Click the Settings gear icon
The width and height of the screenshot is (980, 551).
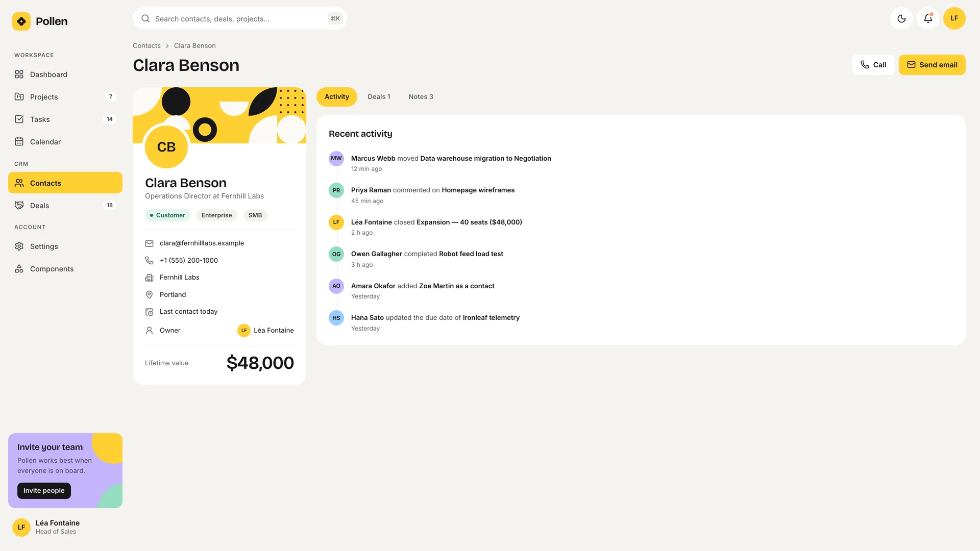(19, 246)
